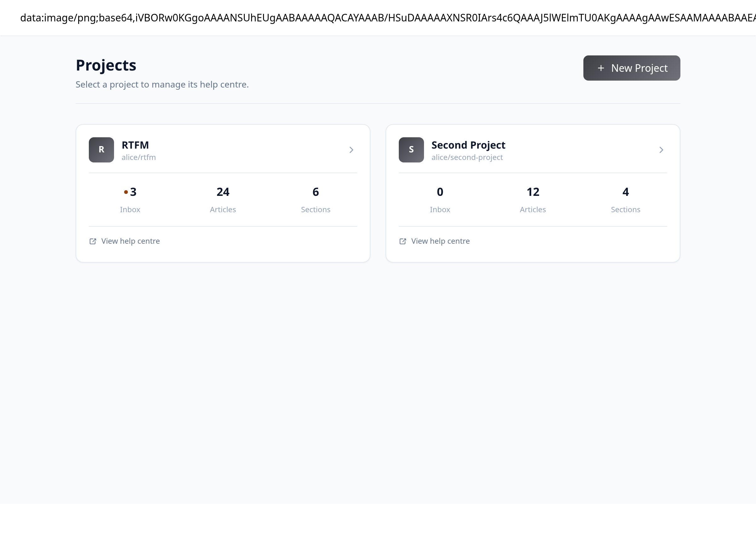The image size is (756, 534).
Task: Click the Inbox label in RTFM card
Action: 130,210
